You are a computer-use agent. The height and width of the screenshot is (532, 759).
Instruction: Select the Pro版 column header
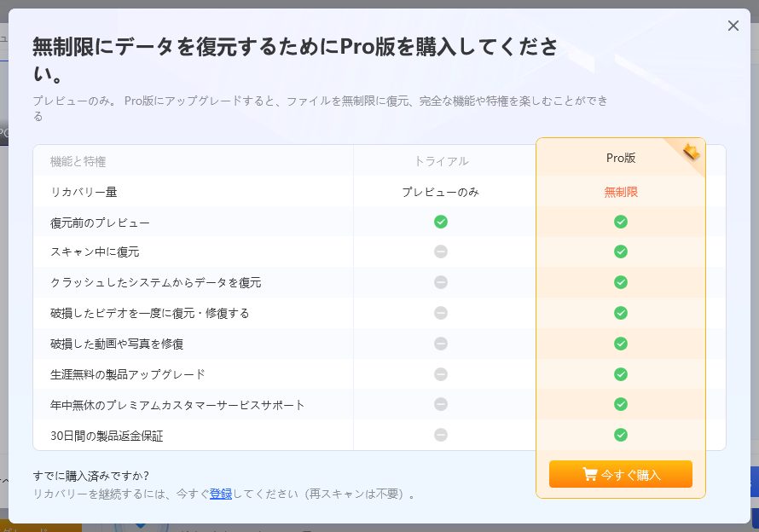620,158
